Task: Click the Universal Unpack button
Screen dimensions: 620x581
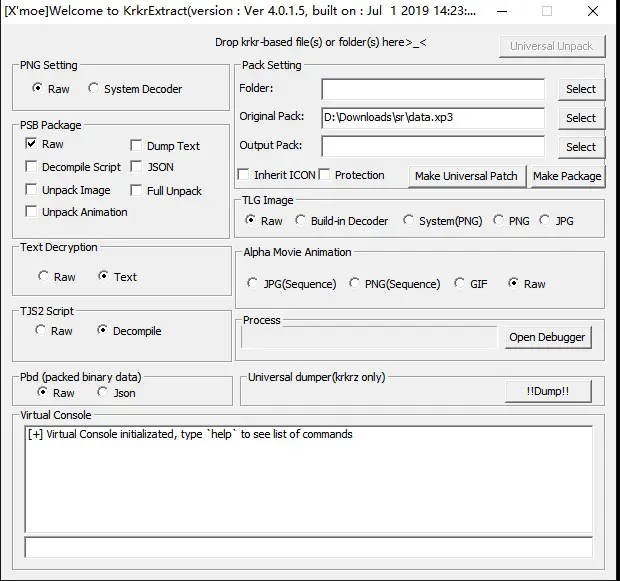Action: [552, 46]
